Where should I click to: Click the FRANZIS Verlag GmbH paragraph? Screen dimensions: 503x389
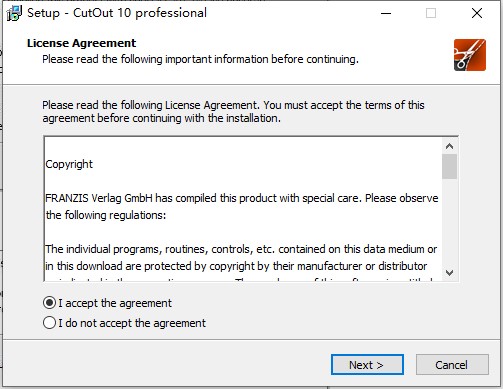click(x=242, y=206)
